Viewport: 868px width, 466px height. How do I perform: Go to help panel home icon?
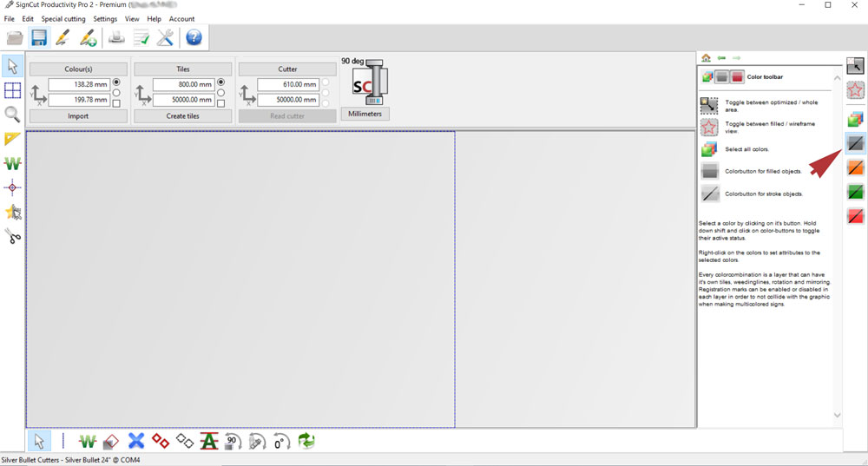[x=706, y=57]
